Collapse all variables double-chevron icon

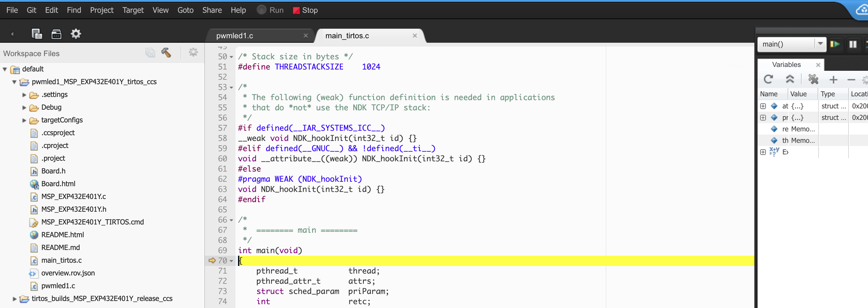(790, 79)
